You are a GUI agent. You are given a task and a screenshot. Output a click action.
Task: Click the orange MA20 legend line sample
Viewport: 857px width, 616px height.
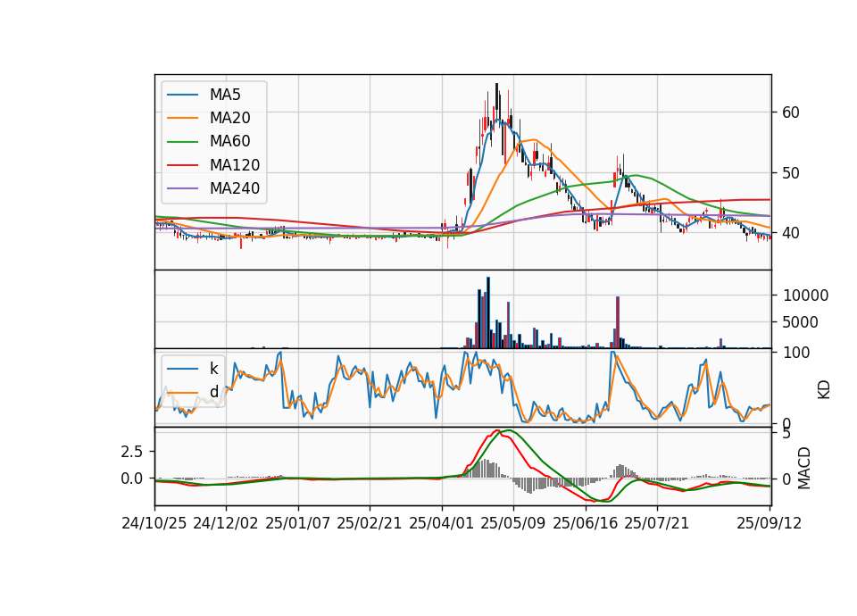(182, 118)
